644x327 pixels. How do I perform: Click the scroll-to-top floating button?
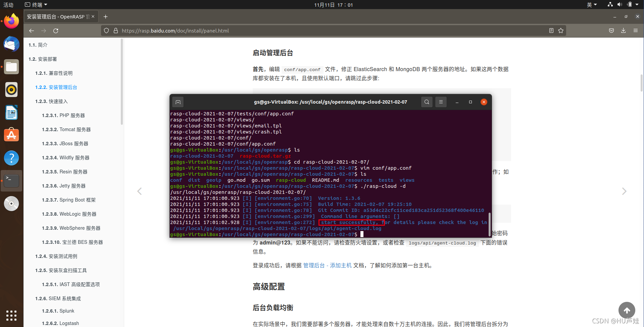tap(627, 310)
